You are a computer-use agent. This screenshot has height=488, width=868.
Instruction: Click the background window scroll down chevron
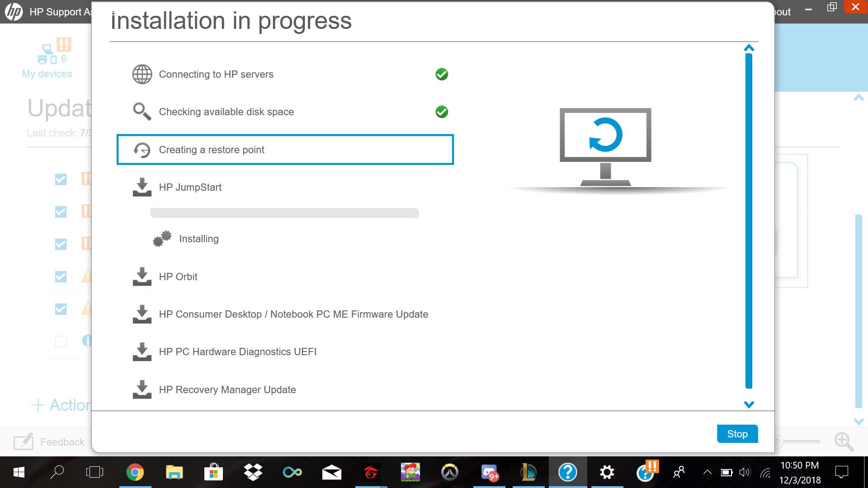pyautogui.click(x=859, y=421)
